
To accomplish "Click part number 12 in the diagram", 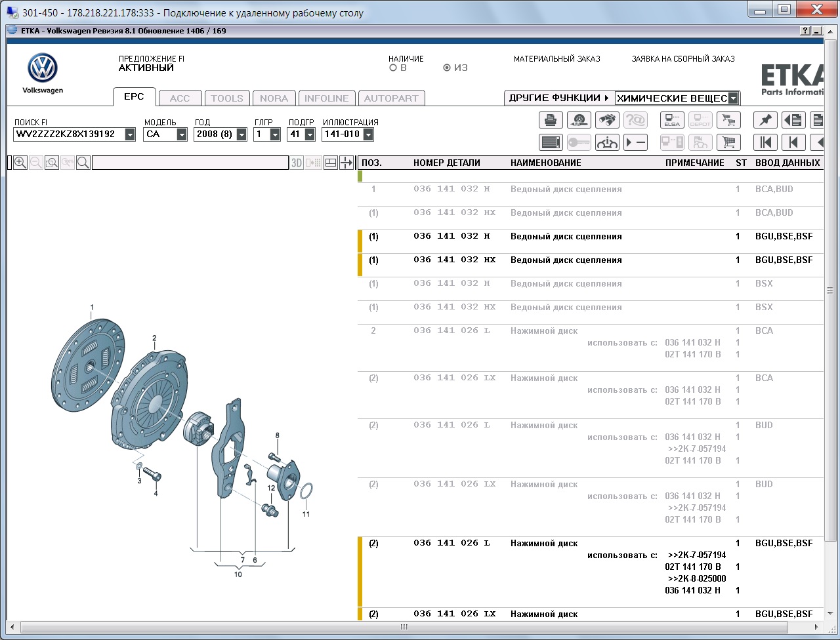I will [x=271, y=488].
